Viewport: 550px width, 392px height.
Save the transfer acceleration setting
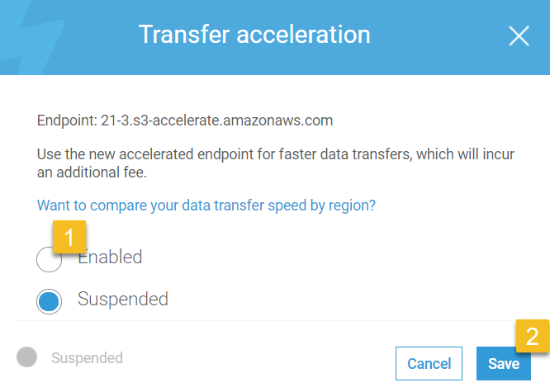(503, 363)
